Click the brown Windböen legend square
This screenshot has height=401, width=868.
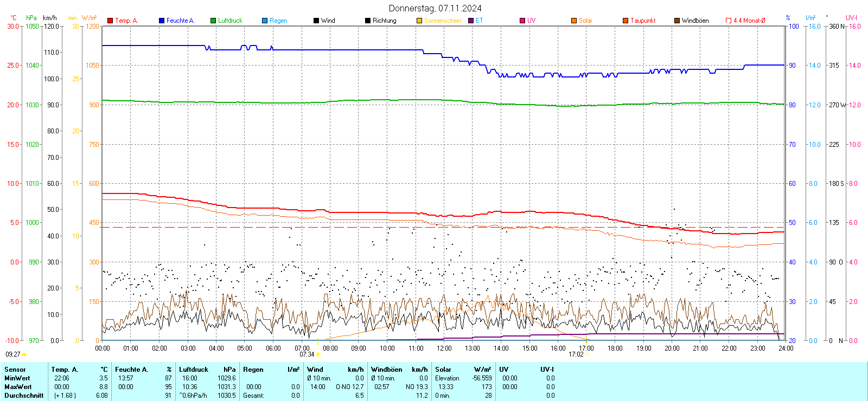(x=677, y=21)
